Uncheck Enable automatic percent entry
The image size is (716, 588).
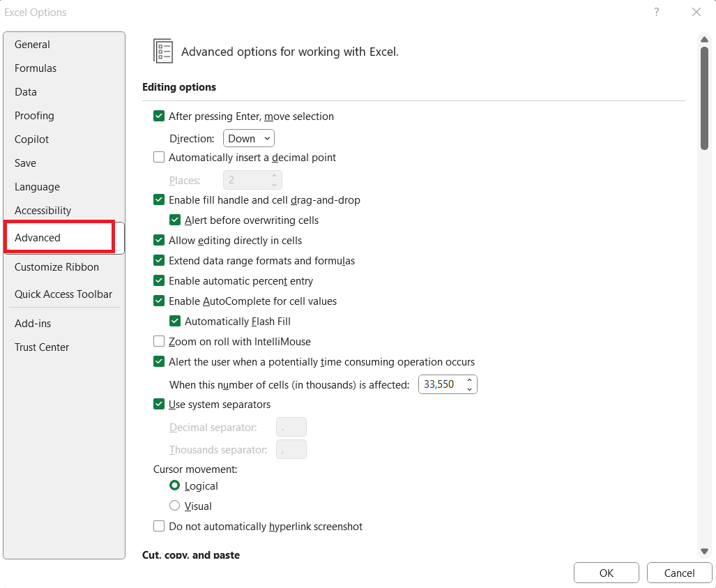click(159, 280)
